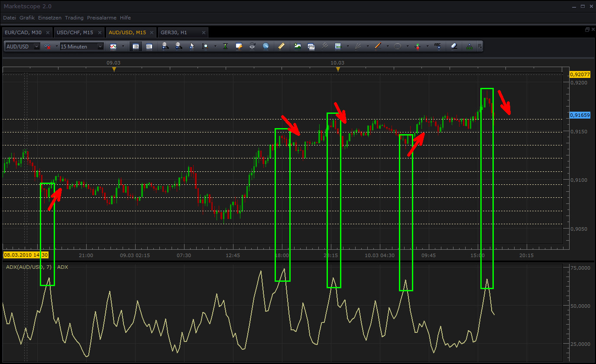
Task: Close the AUD/USD, M15 tab
Action: [x=152, y=33]
